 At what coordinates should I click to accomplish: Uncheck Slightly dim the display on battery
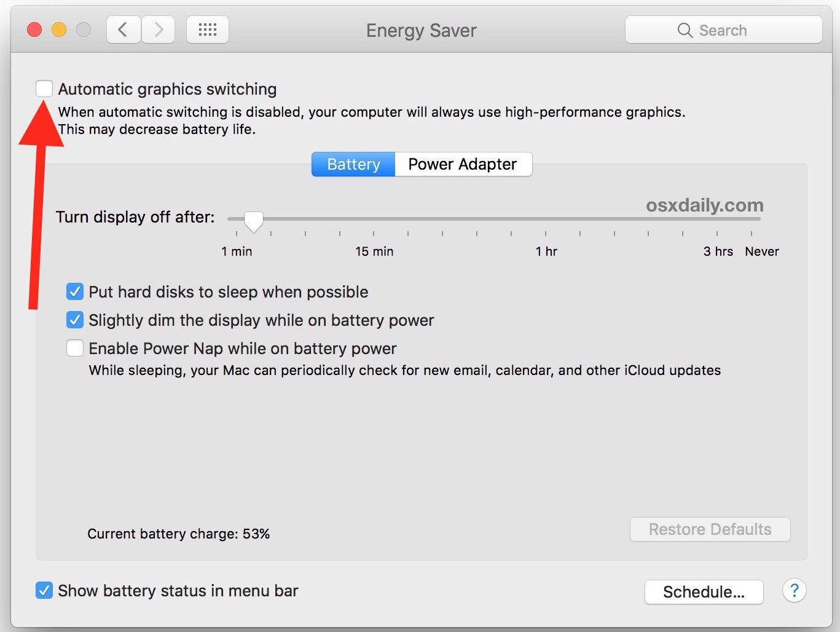(x=75, y=320)
